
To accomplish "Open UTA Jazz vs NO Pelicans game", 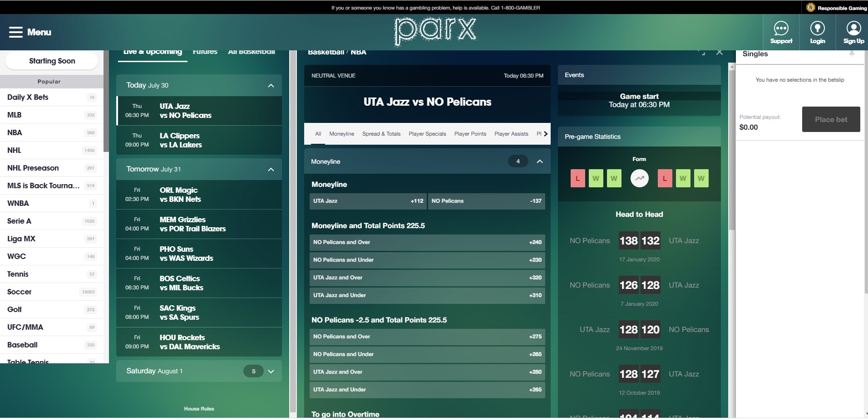I will 199,111.
